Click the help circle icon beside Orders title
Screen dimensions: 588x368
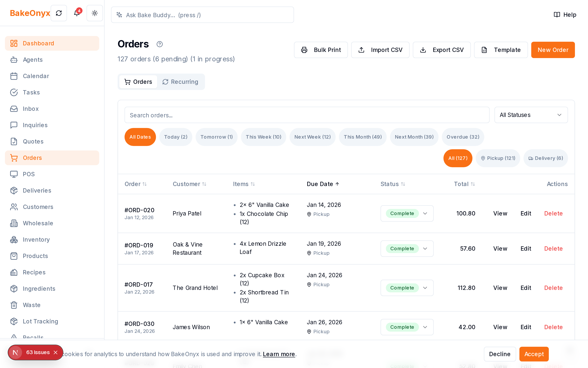pos(160,44)
